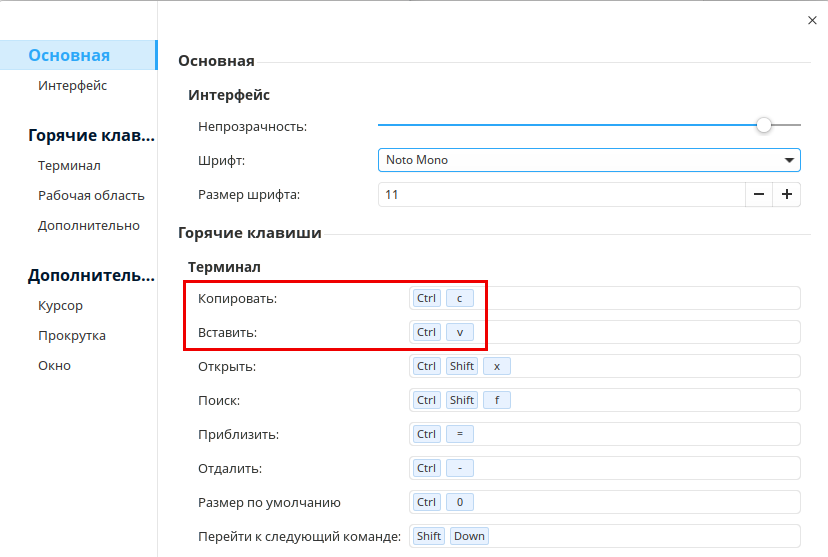Click the Размер шрифта: label

point(249,195)
